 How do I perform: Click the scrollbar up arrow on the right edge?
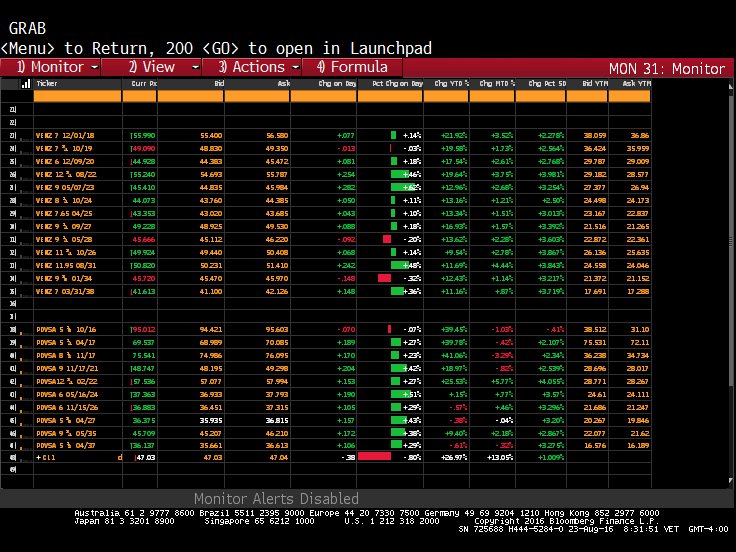pyautogui.click(x=730, y=87)
